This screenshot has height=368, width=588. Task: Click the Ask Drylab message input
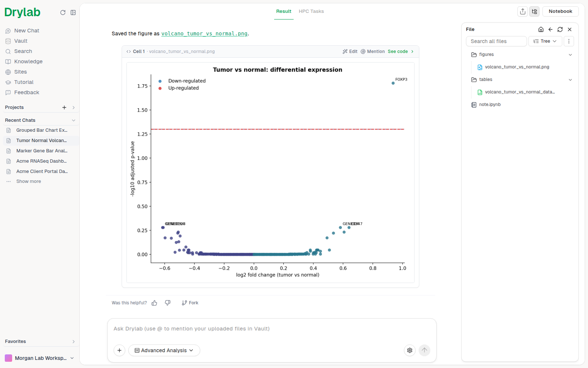[x=272, y=329]
